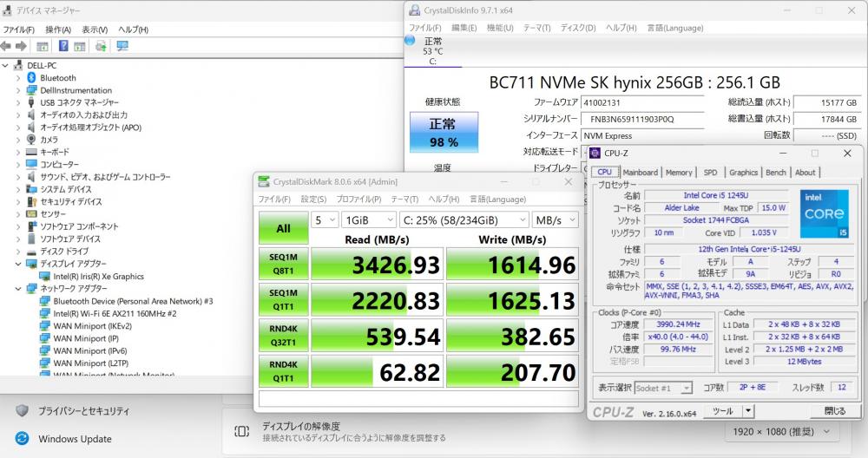Click the Windows Update icon in Settings
868x458 pixels.
click(22, 439)
